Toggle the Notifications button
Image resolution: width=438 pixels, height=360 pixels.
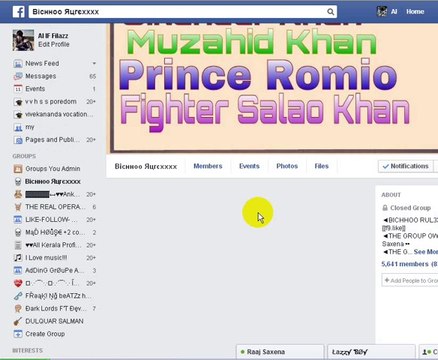405,166
